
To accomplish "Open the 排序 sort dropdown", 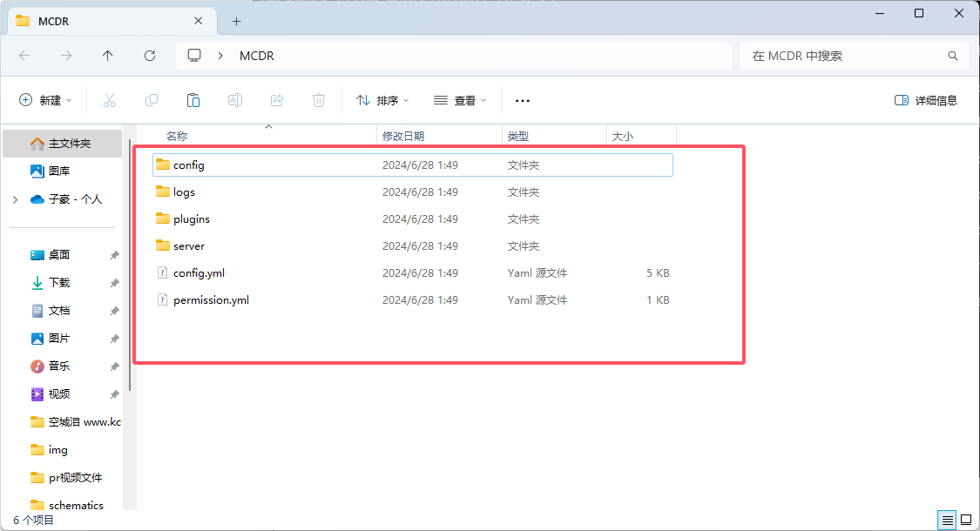I will (382, 100).
